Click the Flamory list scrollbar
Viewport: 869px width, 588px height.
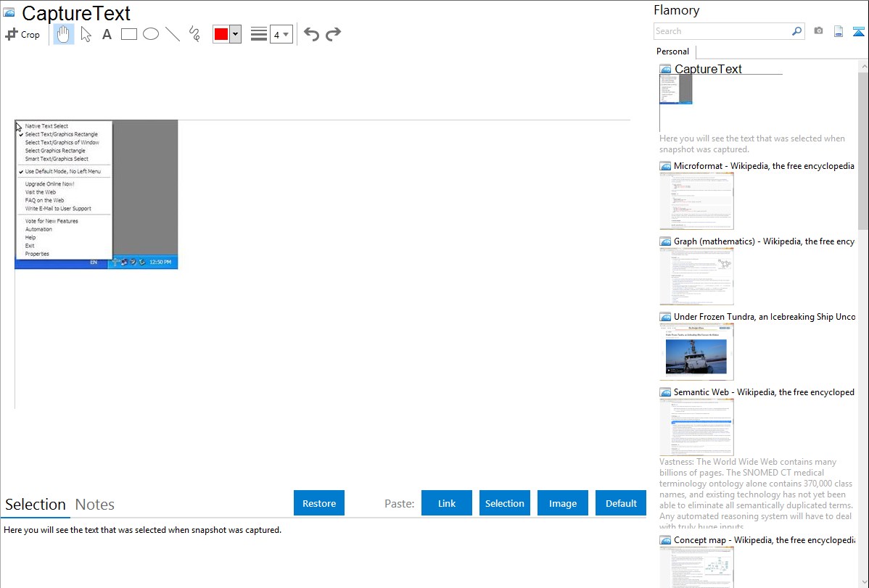pyautogui.click(x=863, y=151)
